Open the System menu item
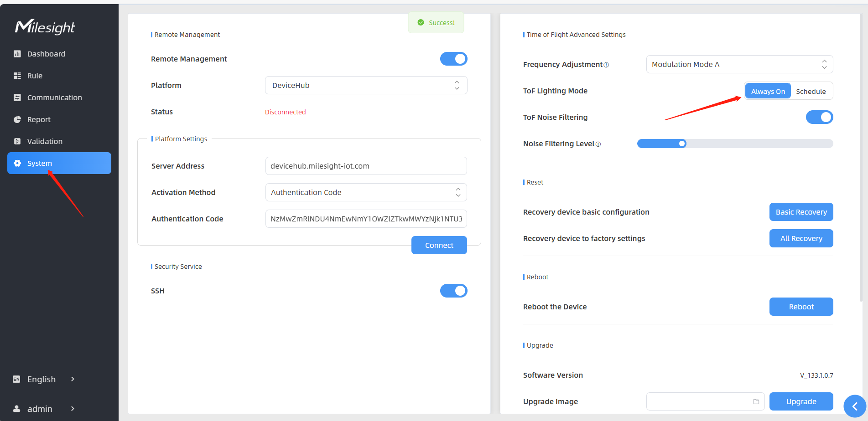 point(59,163)
